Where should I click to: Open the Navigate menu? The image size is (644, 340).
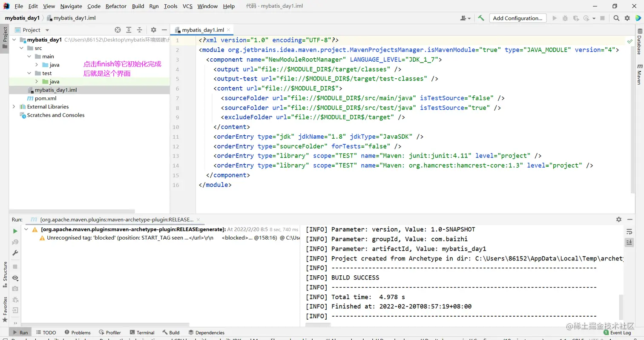(x=71, y=6)
